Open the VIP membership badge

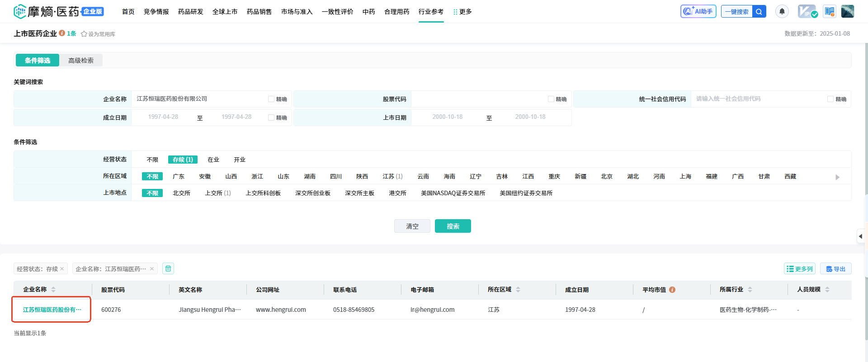[x=807, y=11]
